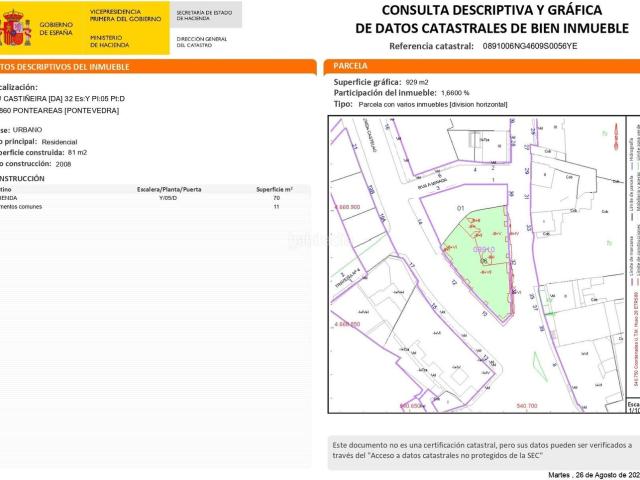Click the 'Referencia catastral:' label

(431, 46)
